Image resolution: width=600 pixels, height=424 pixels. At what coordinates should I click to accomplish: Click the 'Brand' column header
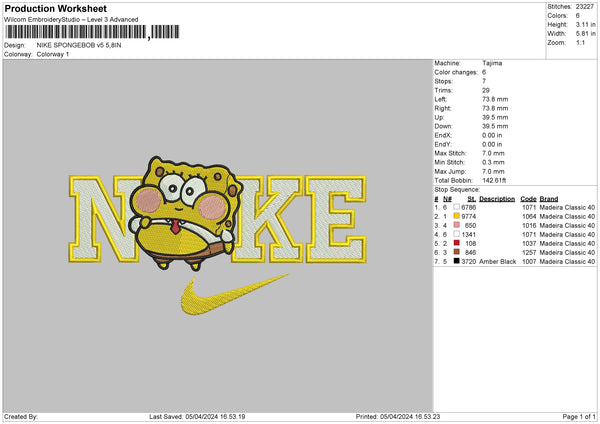pos(549,199)
